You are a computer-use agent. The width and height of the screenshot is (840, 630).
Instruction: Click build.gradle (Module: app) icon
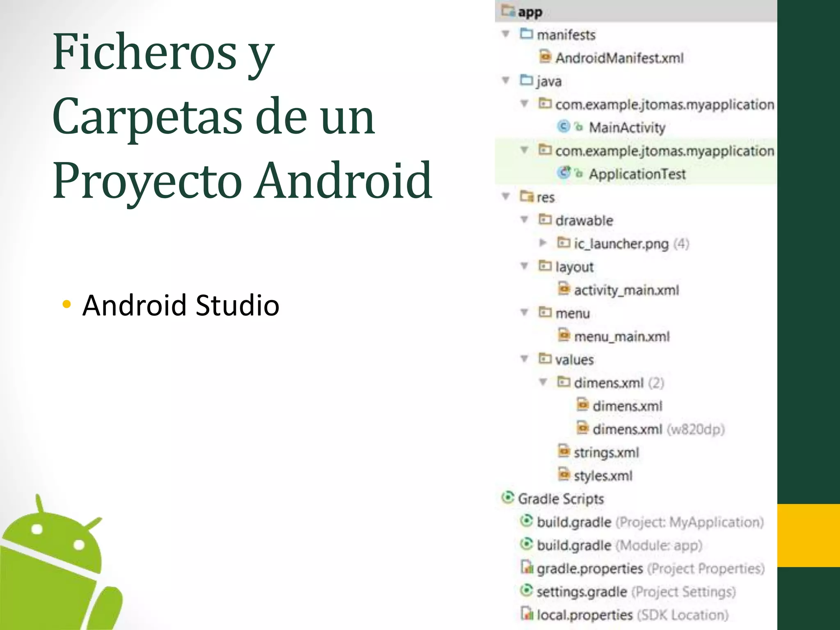pyautogui.click(x=526, y=544)
